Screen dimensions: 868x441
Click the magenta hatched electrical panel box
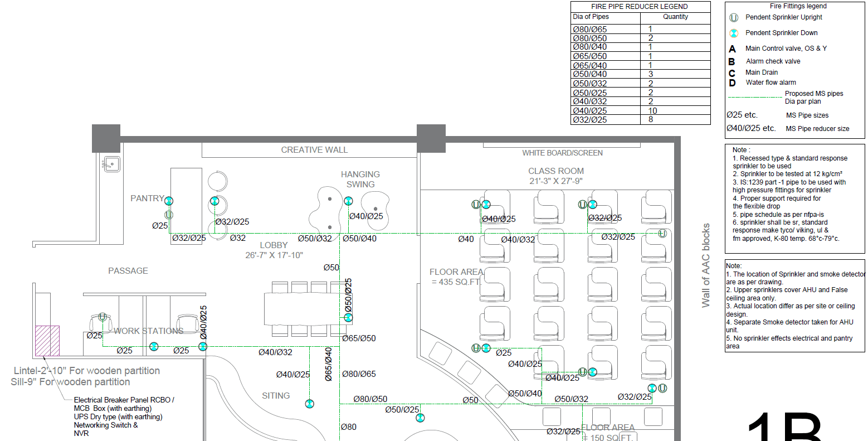[x=47, y=340]
